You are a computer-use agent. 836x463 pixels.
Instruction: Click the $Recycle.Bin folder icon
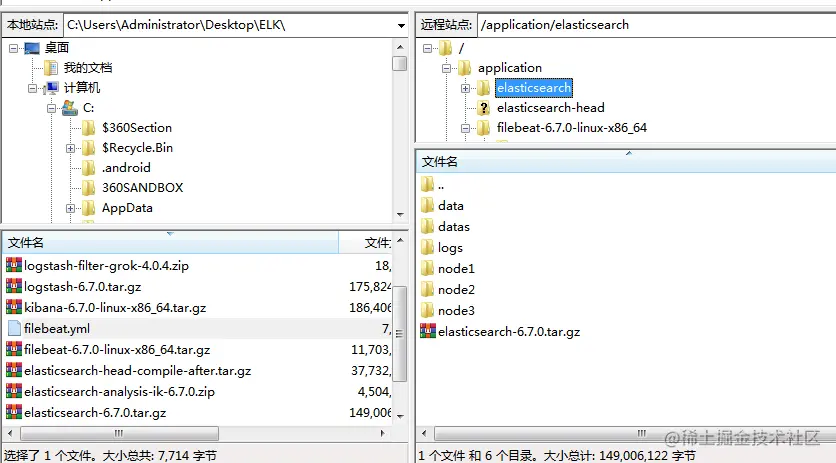pos(89,148)
